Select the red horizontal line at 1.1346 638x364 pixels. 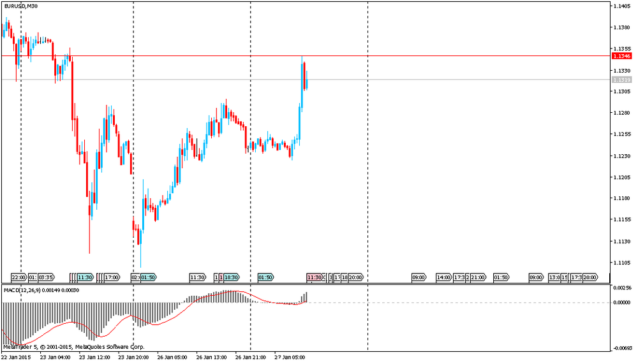[306, 55]
